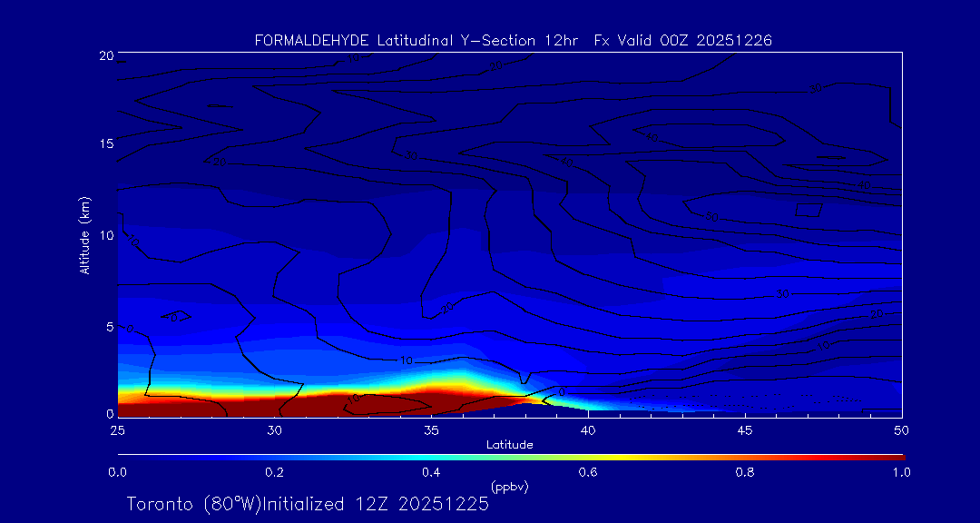Click the 0.4 colorbar tick label

pos(431,472)
